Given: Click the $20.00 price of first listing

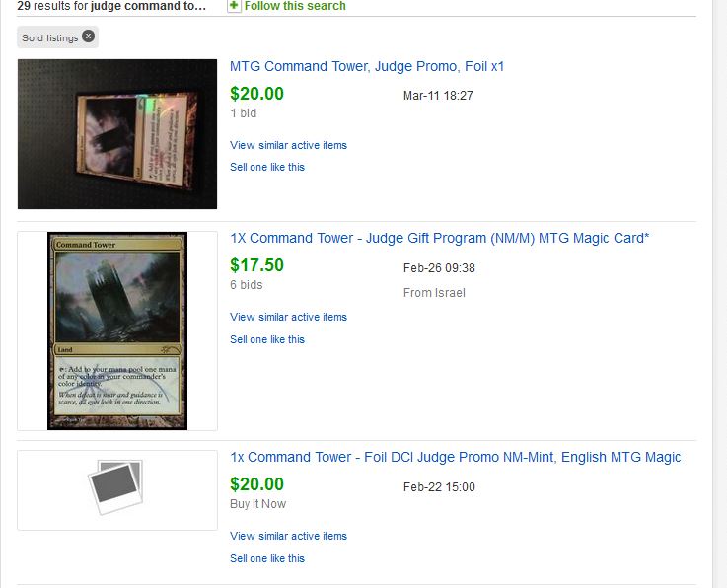Looking at the screenshot, I should 256,94.
